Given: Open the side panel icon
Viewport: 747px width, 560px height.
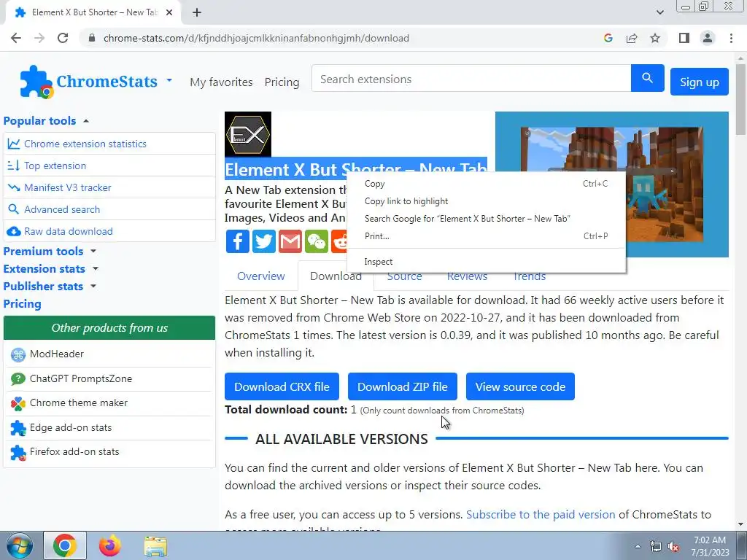Looking at the screenshot, I should click(684, 38).
